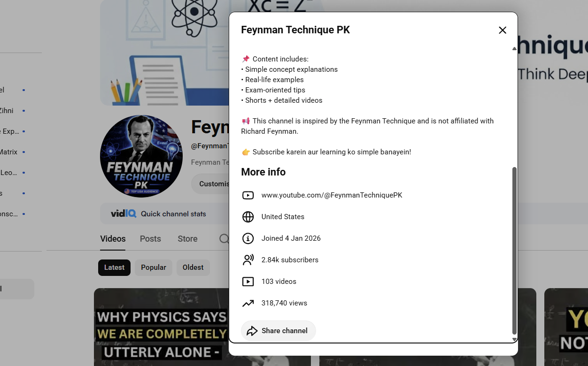588x366 pixels.
Task: Click the Real-life examples line
Action: 272,80
